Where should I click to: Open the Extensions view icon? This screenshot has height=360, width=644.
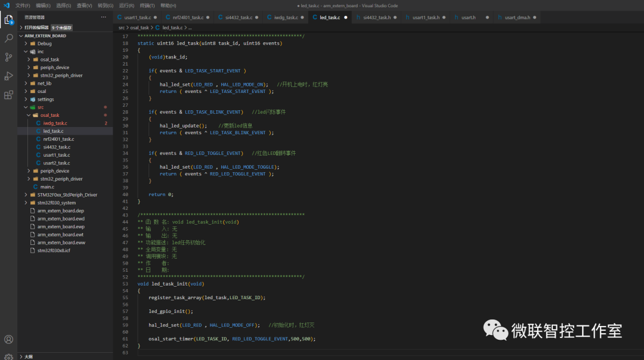[9, 95]
